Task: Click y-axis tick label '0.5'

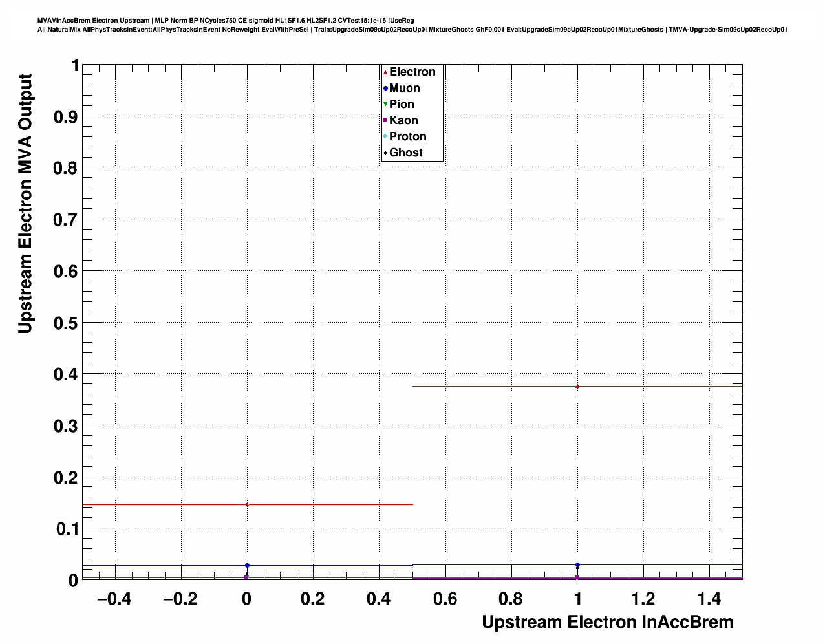Action: pos(67,323)
